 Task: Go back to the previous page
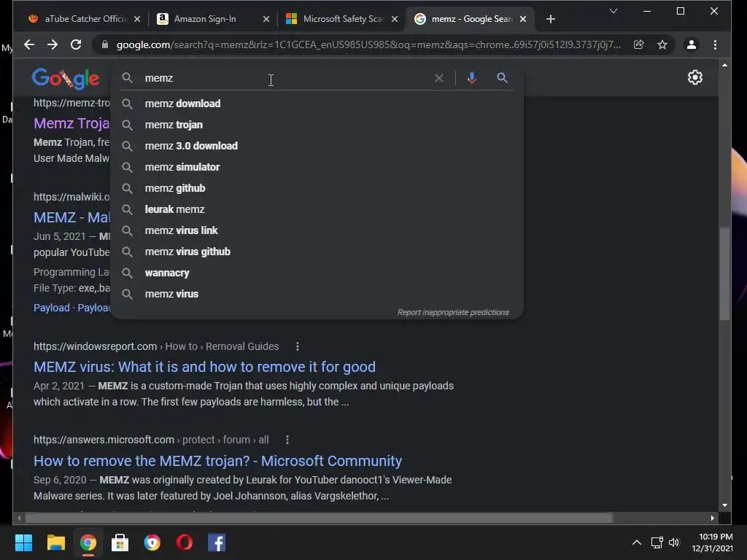[x=29, y=44]
